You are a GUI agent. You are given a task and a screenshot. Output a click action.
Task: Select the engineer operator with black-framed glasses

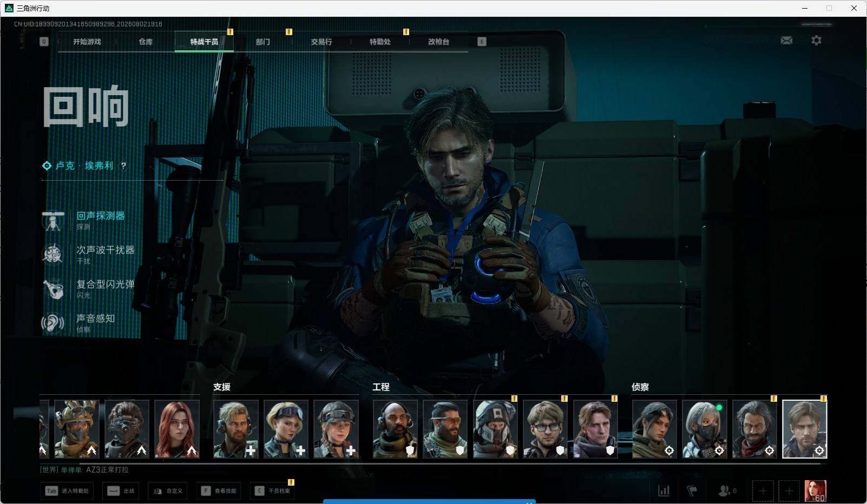pos(545,429)
